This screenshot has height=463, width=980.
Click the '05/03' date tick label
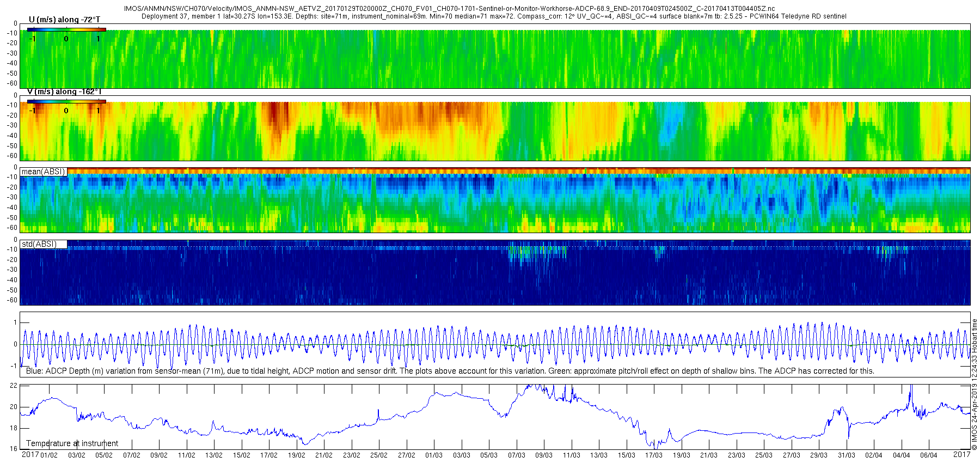(x=489, y=455)
